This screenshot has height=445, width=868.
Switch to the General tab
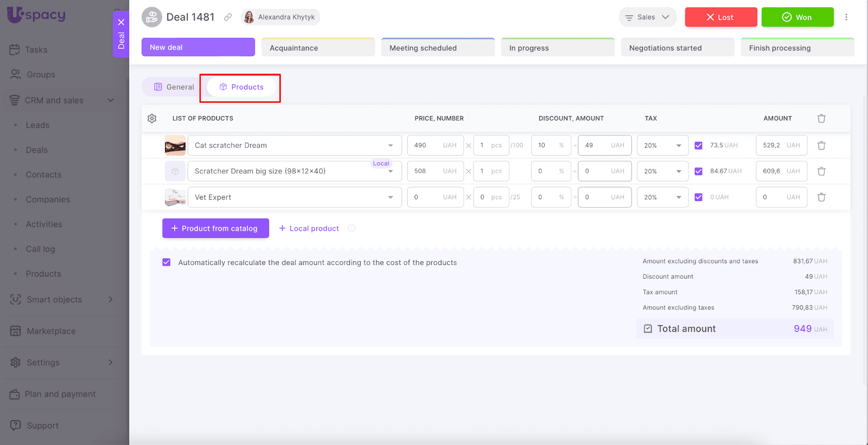(x=174, y=87)
